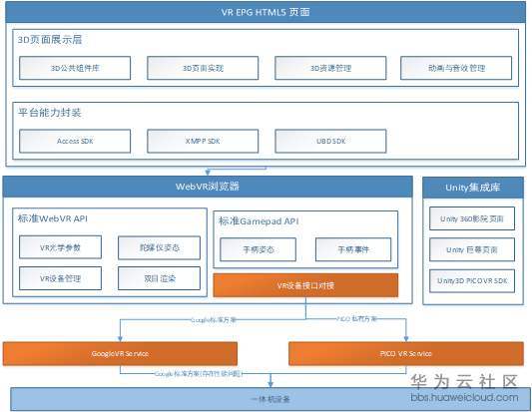Viewport: 532px width, 412px height.
Task: Select the 3D页面实现 box
Action: click(x=203, y=68)
